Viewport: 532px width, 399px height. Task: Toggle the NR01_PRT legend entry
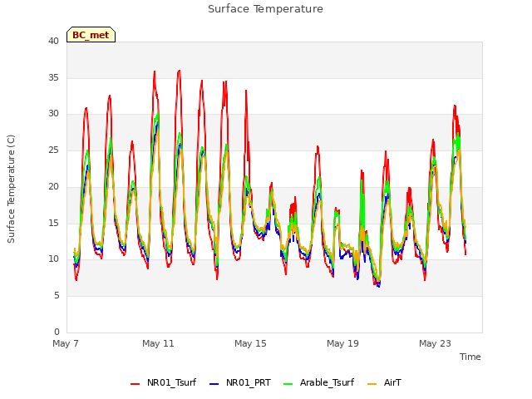click(x=240, y=382)
